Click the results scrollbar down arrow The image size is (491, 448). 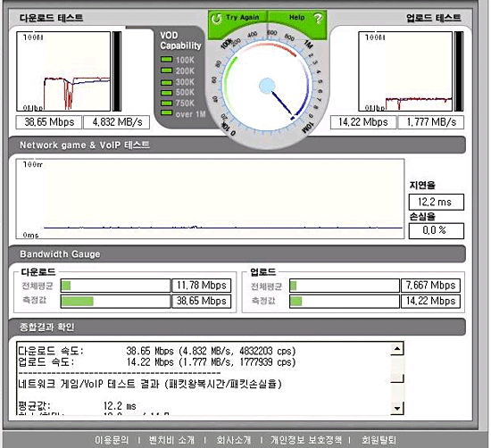tap(397, 408)
